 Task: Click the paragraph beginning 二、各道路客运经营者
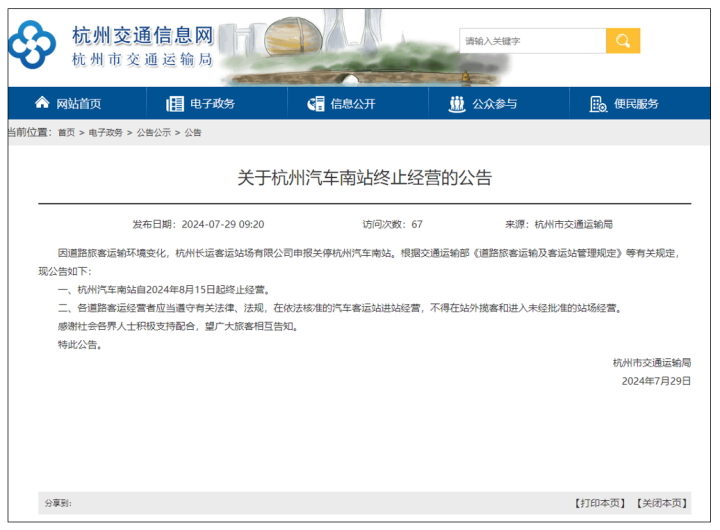coord(340,308)
